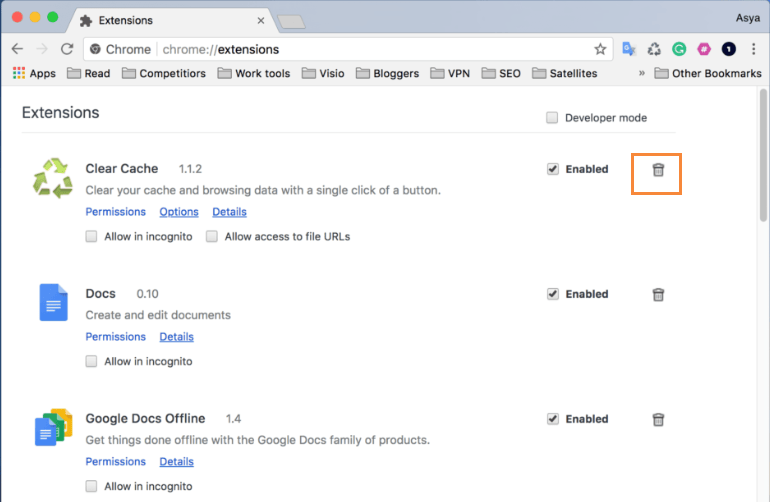Open the VPN bookmarks folder
770x502 pixels.
click(450, 73)
